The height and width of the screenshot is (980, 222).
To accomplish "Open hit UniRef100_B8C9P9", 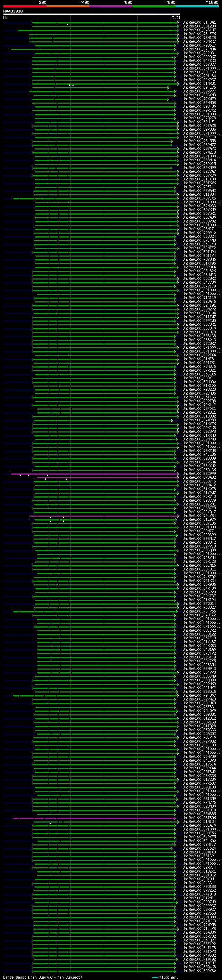I will [199, 473].
